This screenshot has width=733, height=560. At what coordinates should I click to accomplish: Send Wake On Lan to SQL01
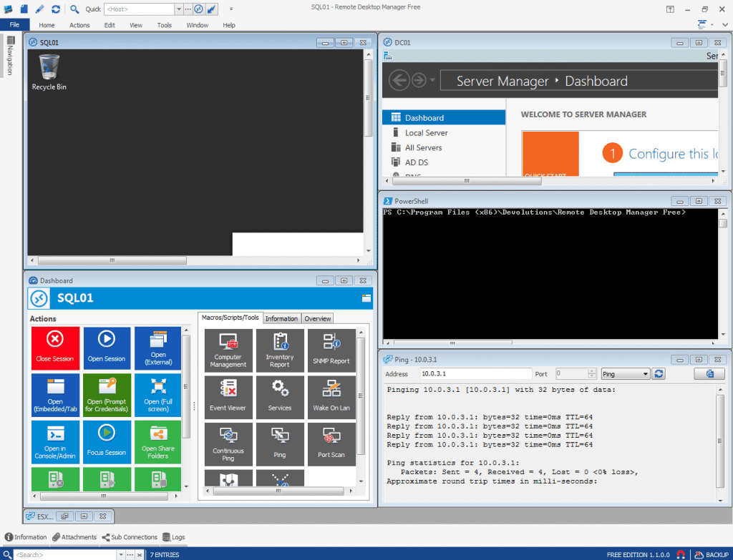click(x=331, y=397)
